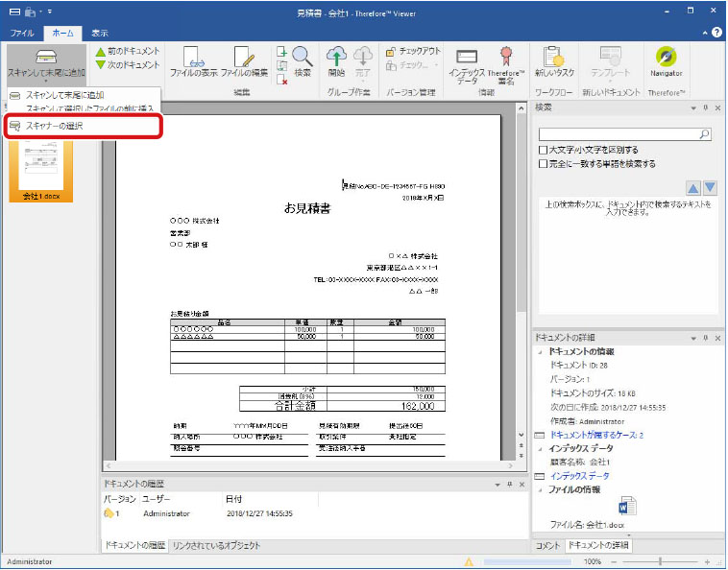Check the whole-word match (完全に一致する単語) option
The width and height of the screenshot is (728, 570).
click(544, 164)
